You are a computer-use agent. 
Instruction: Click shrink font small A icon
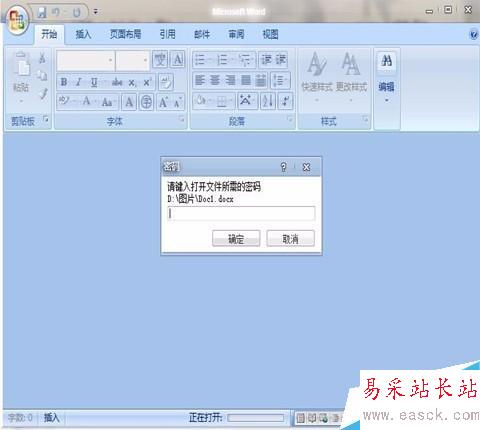coord(177,103)
